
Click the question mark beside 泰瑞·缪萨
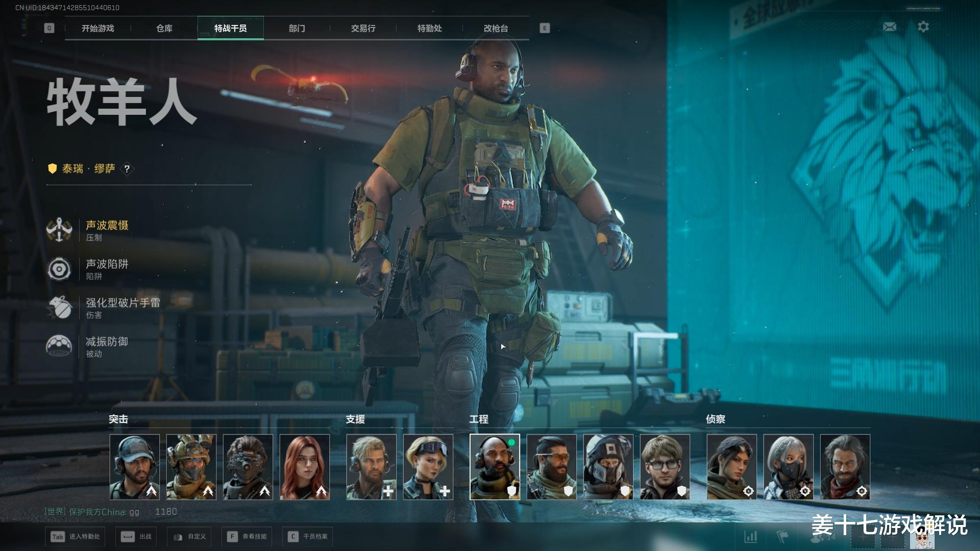[127, 169]
